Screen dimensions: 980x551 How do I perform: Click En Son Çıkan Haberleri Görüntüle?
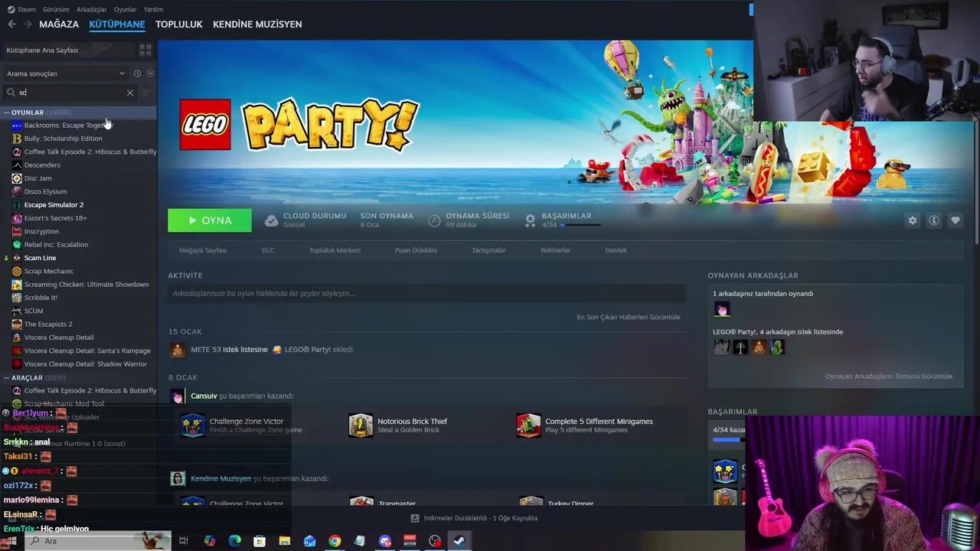click(628, 317)
